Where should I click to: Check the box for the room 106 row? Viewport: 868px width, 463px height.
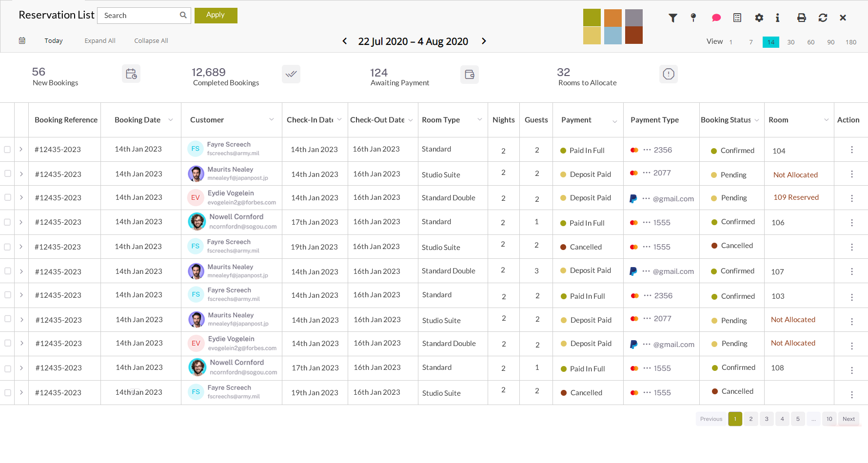click(x=7, y=222)
